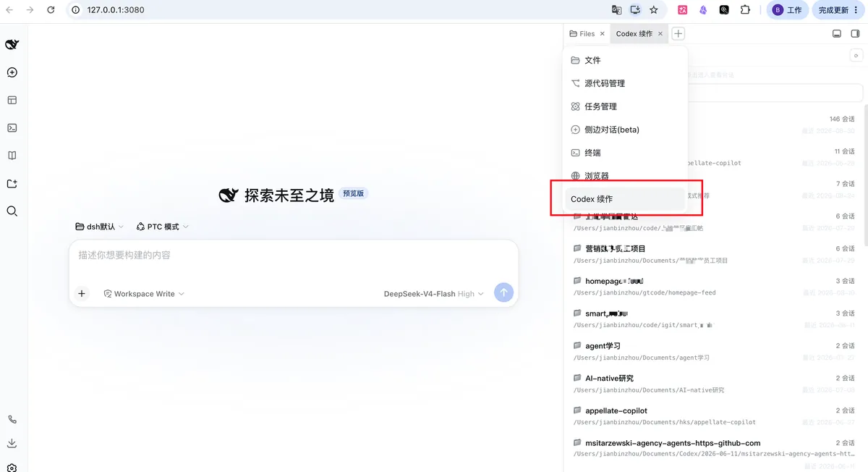The width and height of the screenshot is (868, 472).
Task: Open the layout panel icon in sidebar
Action: (12, 101)
